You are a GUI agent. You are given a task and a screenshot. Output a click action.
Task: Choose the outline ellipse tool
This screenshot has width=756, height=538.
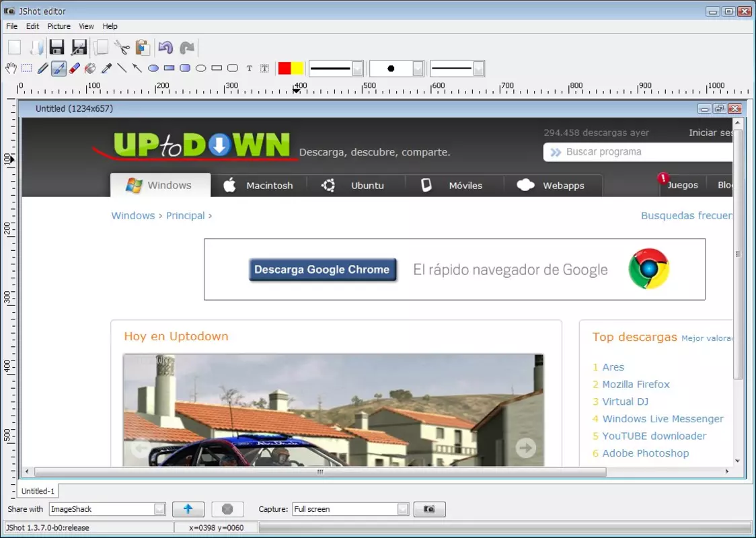pos(201,69)
